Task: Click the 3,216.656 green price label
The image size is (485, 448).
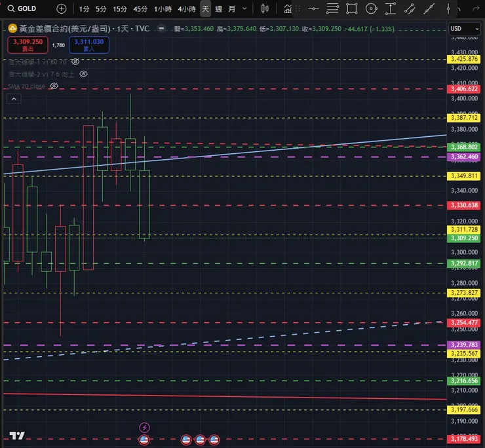Action: click(464, 381)
